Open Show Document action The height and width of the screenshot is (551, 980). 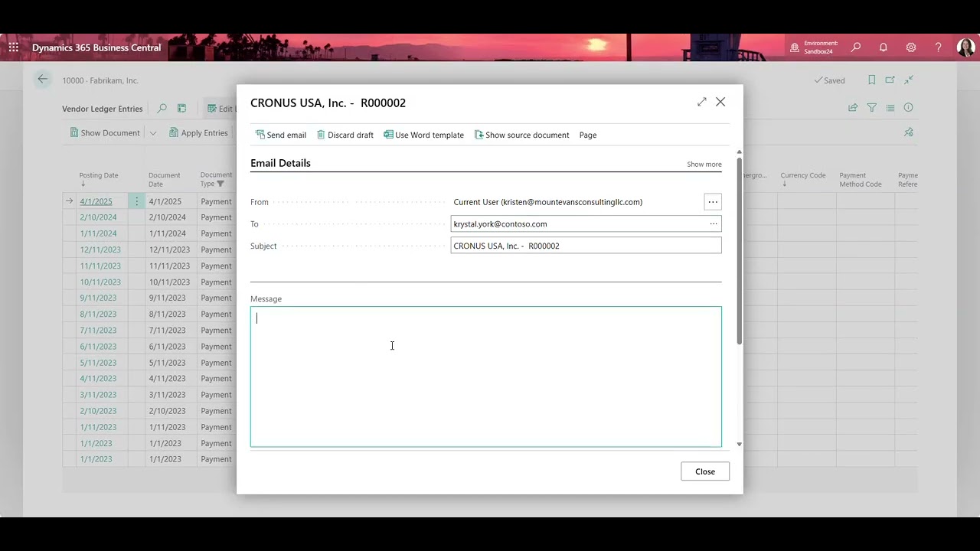pos(105,132)
